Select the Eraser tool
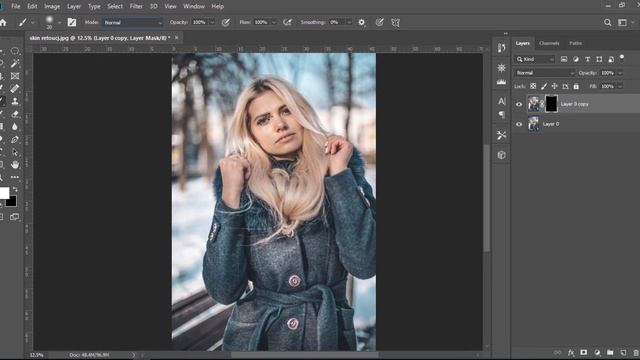This screenshot has width=640, height=360. pyautogui.click(x=15, y=114)
